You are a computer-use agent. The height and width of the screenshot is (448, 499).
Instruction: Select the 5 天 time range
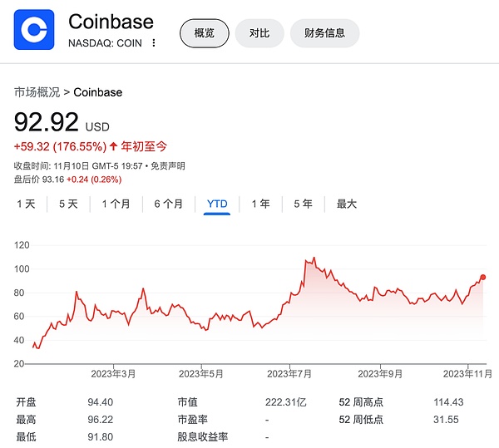[68, 204]
